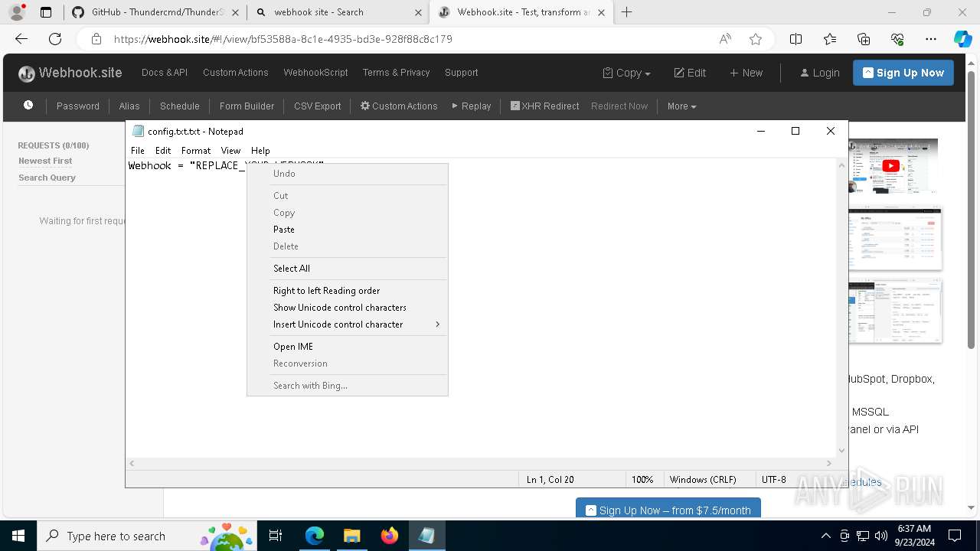The image size is (980, 551).
Task: Open File Explorer from taskbar
Action: pos(351,536)
